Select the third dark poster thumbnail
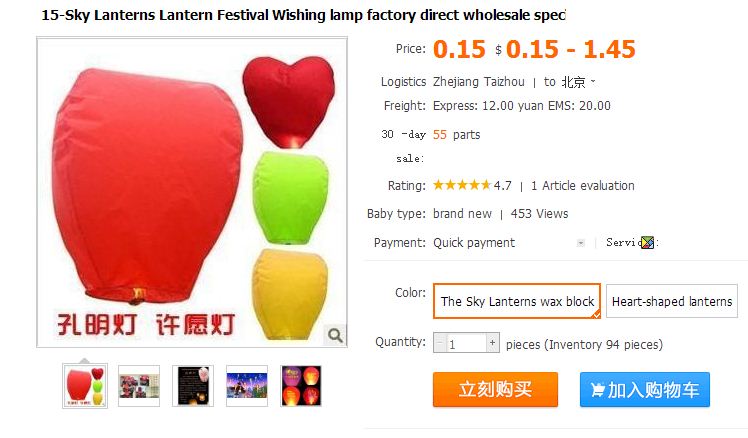 tap(193, 386)
